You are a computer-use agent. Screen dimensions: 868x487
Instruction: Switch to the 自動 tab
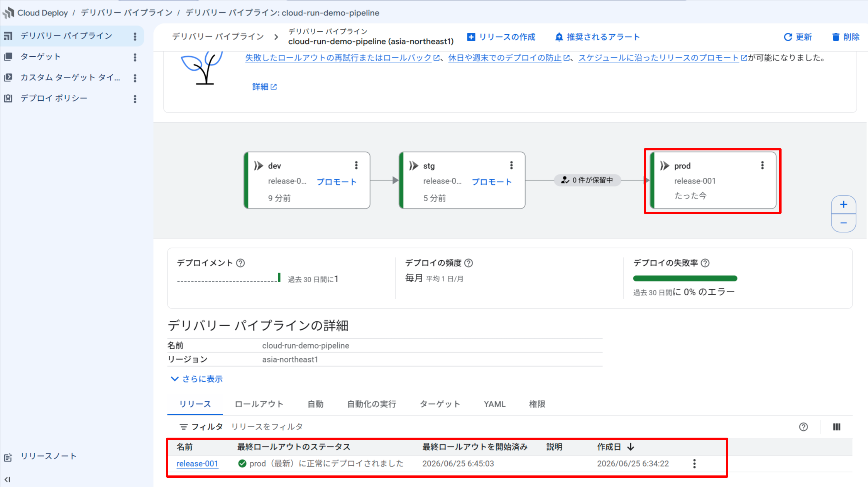pyautogui.click(x=315, y=404)
